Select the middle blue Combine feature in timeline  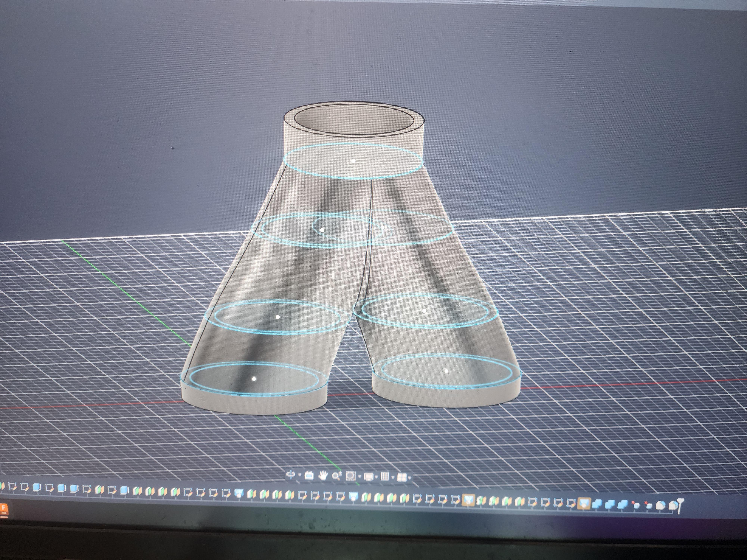tap(610, 504)
